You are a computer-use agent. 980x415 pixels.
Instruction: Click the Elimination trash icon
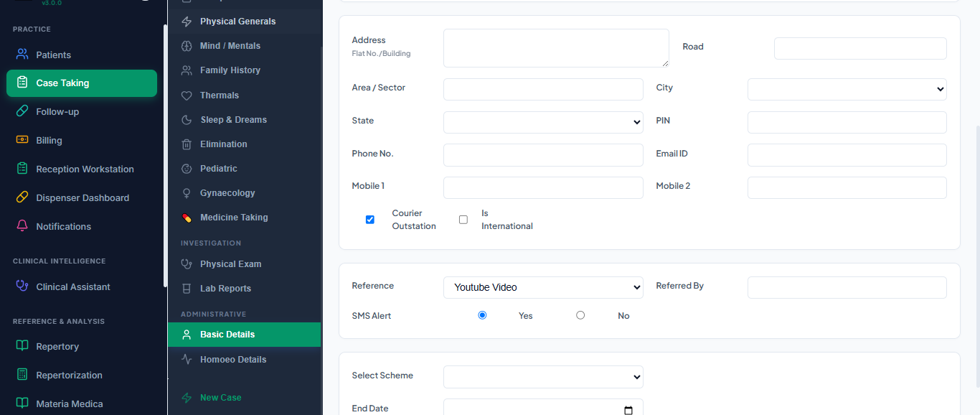pyautogui.click(x=187, y=144)
